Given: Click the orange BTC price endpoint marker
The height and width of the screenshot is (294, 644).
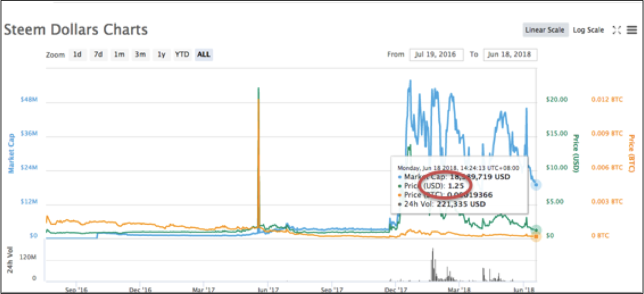Looking at the screenshot, I should [x=536, y=236].
